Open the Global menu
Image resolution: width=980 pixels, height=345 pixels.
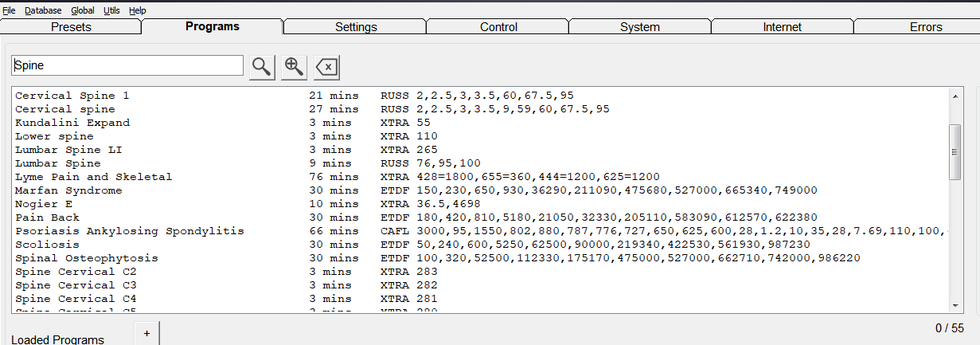tap(83, 10)
